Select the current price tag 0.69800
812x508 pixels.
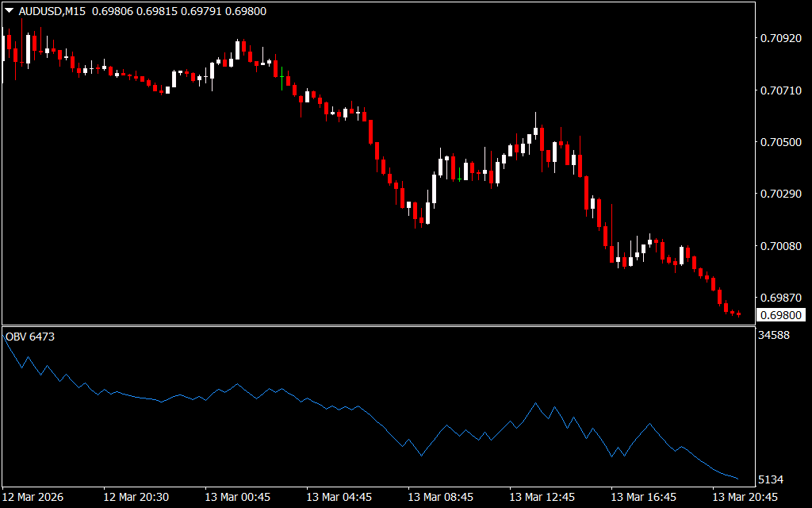779,315
